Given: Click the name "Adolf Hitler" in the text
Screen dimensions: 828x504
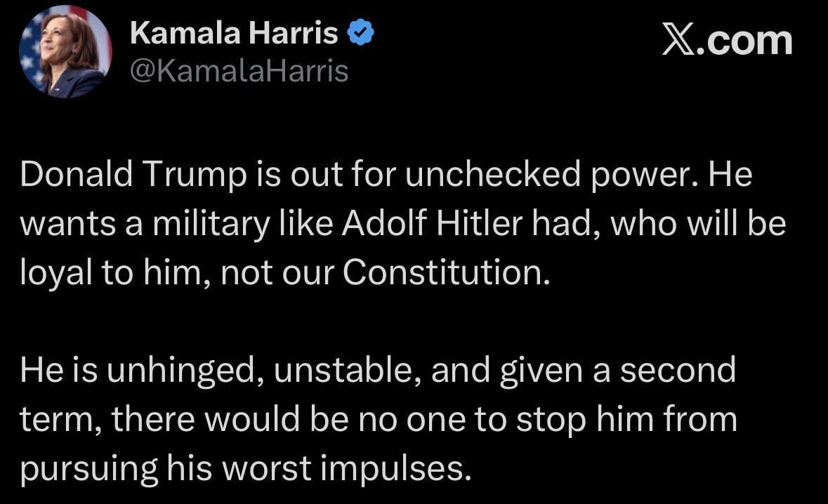Looking at the screenshot, I should (432, 223).
